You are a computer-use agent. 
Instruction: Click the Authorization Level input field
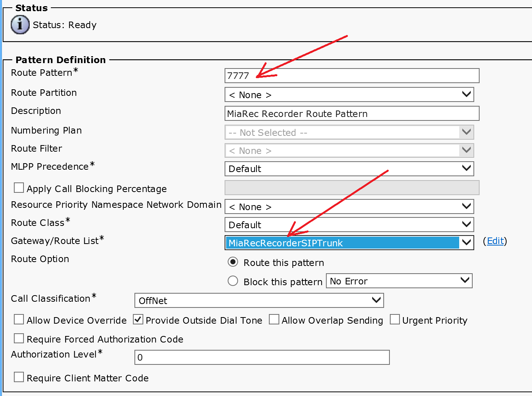262,357
